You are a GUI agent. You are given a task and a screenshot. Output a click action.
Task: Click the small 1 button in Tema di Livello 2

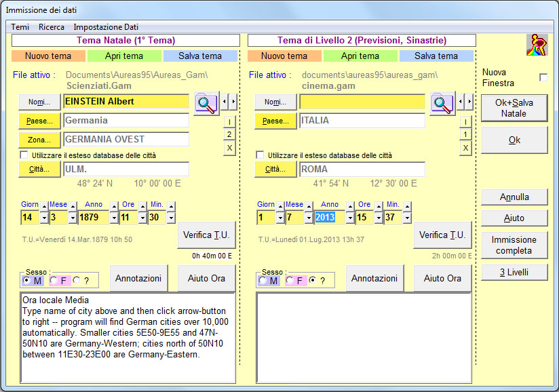point(465,134)
